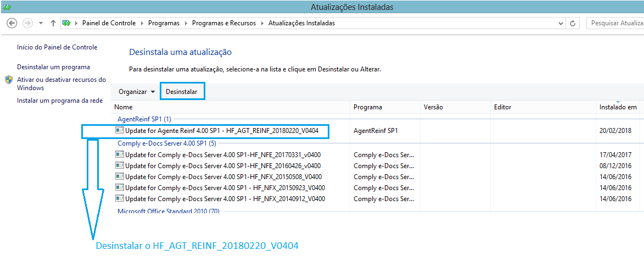Select update HF_NFE_20170331_v0400
This screenshot has width=644, height=261.
pos(223,155)
